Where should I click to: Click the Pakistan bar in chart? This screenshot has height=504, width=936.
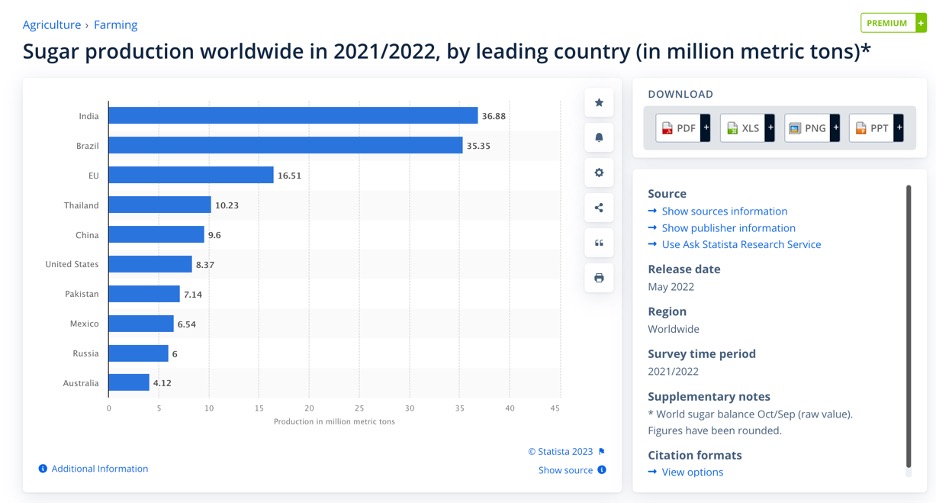144,294
